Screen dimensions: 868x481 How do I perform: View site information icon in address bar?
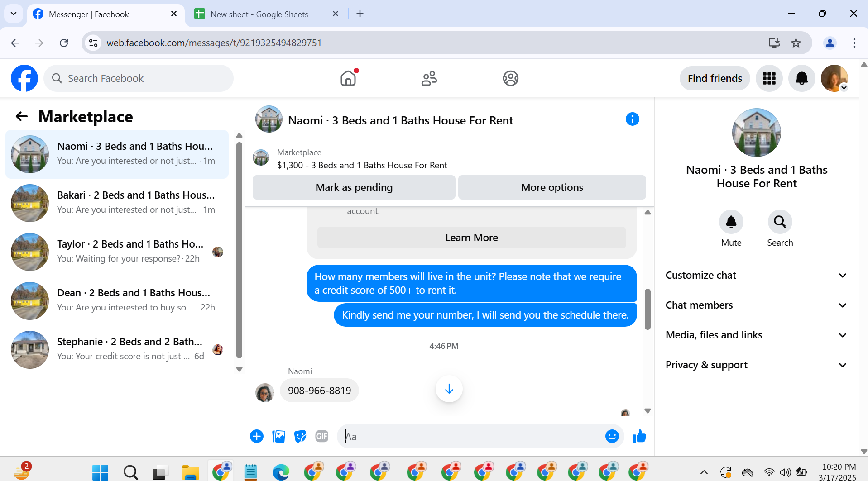(x=93, y=43)
